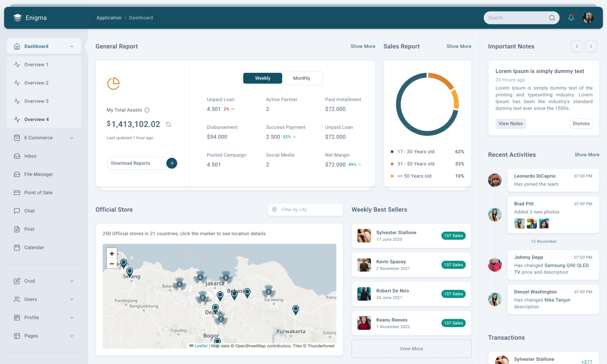The width and height of the screenshot is (607, 364).
Task: Click the Unpaid Loan 2% trend indicator
Action: tap(227, 109)
